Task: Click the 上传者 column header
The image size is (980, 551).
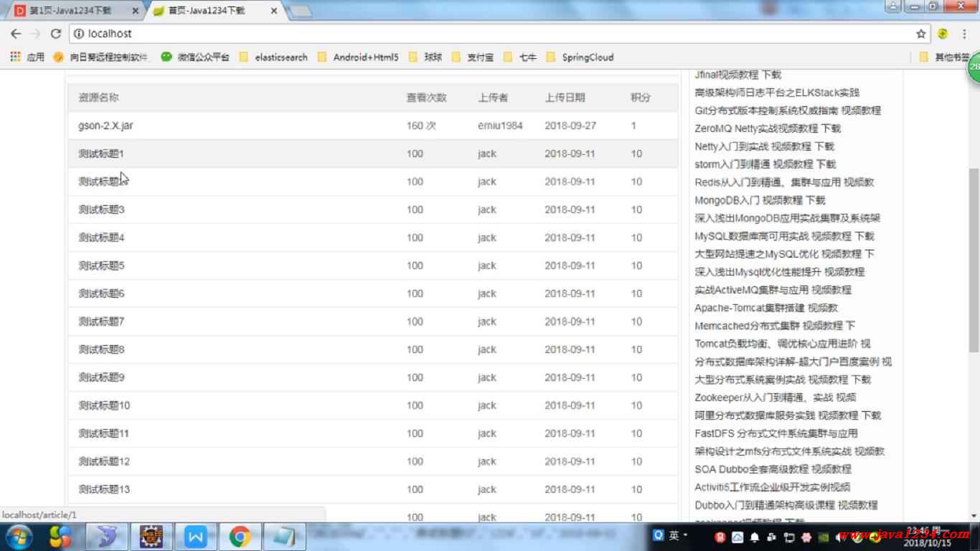Action: [x=493, y=98]
